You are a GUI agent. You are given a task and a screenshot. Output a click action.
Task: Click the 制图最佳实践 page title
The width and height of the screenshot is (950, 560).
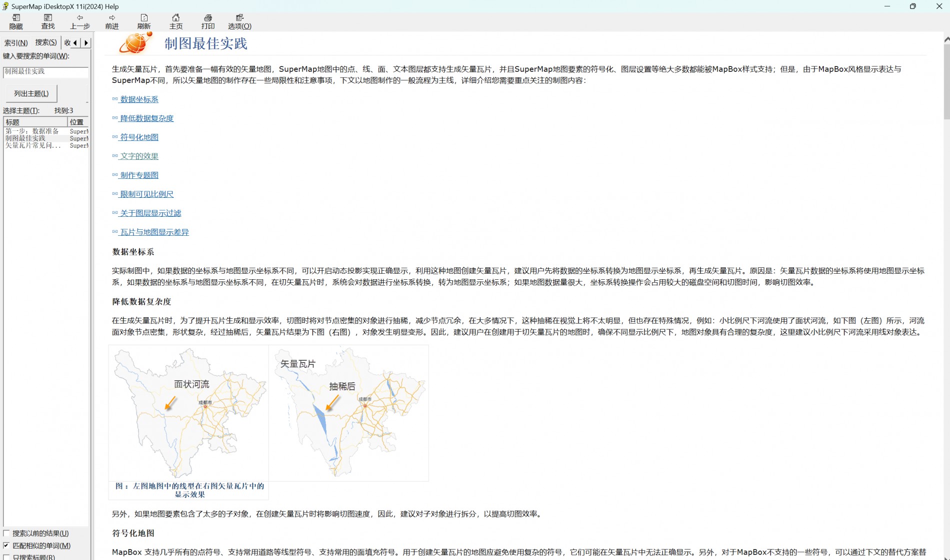tap(206, 43)
